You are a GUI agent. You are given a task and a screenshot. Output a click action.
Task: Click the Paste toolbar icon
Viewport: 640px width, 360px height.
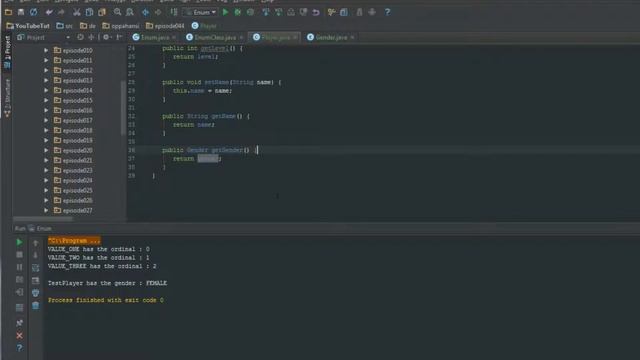(x=102, y=12)
